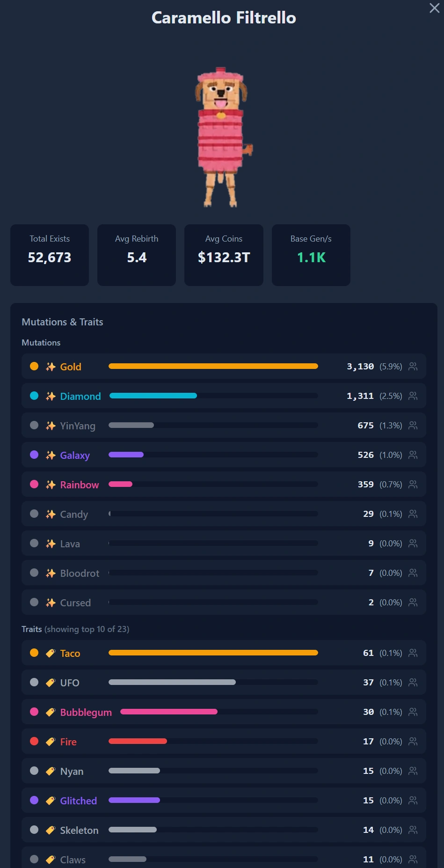Click the Glitched trait label

pyautogui.click(x=79, y=801)
